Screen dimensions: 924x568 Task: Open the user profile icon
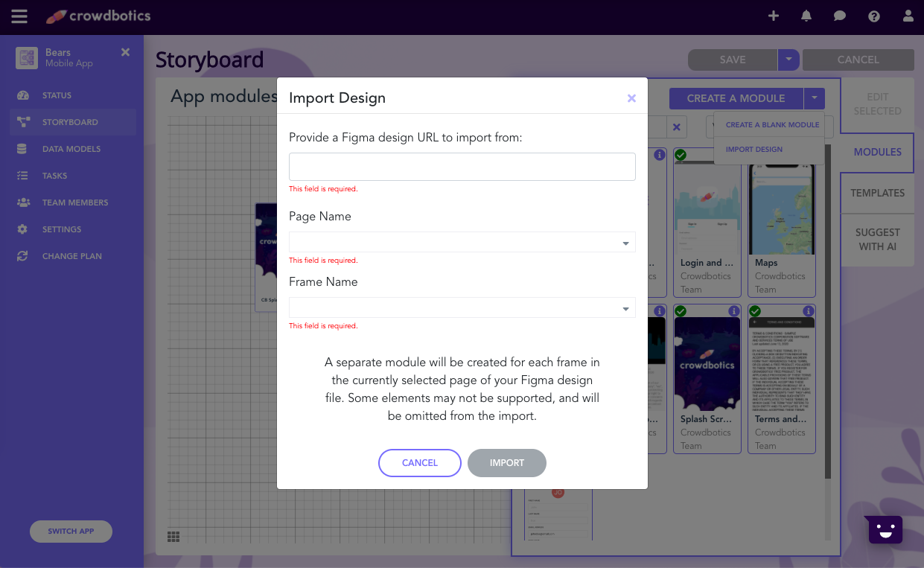pyautogui.click(x=908, y=16)
